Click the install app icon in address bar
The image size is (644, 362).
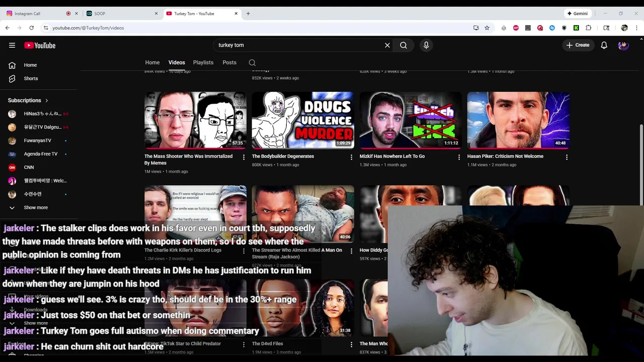pos(476,28)
